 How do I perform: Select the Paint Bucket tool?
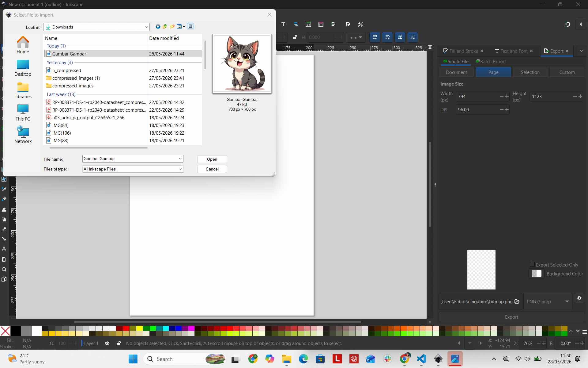[4, 199]
